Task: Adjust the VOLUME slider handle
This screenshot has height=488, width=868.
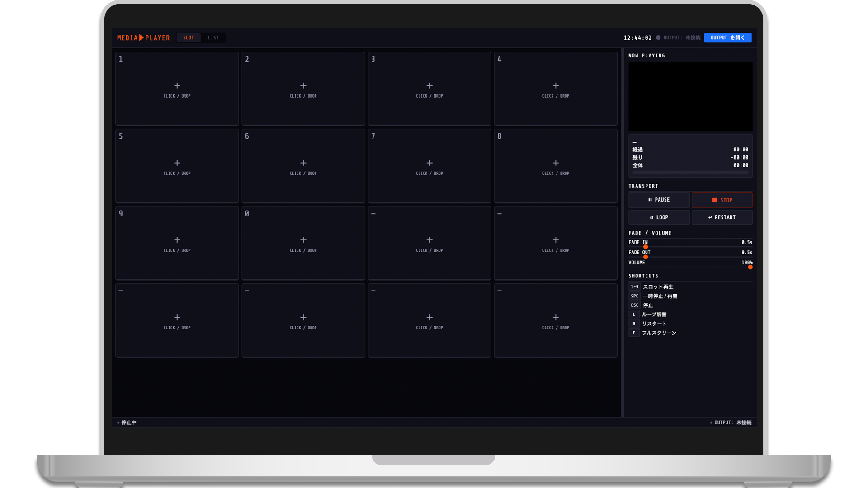Action: point(750,267)
